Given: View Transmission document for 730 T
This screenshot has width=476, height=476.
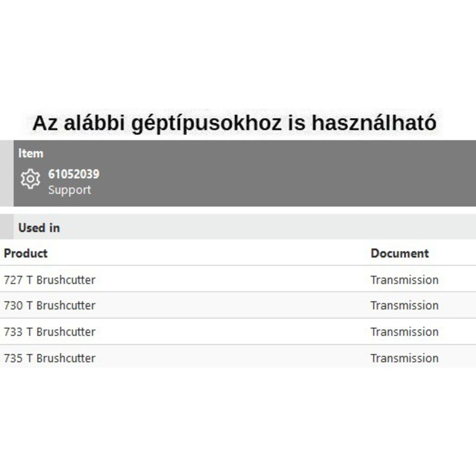Looking at the screenshot, I should tap(404, 306).
